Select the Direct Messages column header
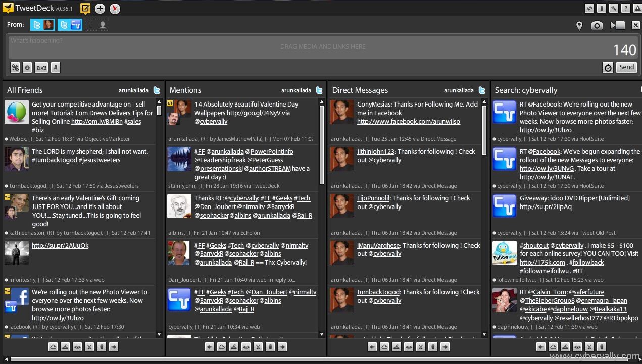The image size is (642, 364). click(360, 90)
